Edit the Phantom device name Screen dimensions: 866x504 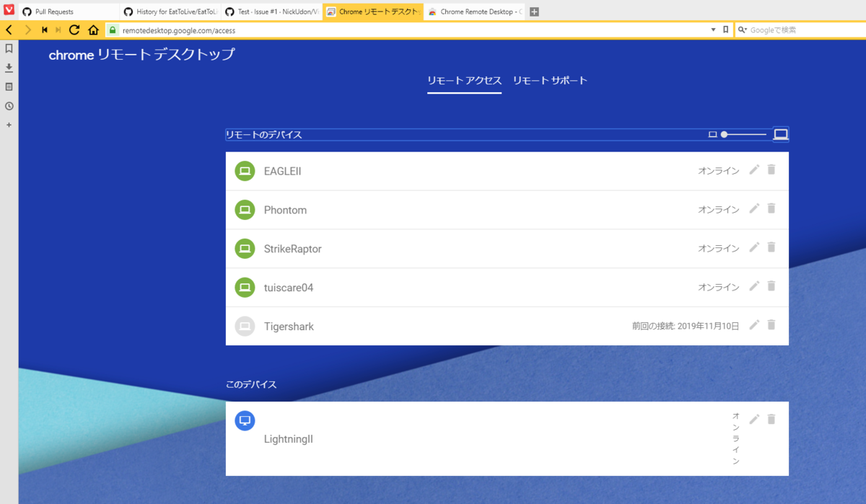point(754,208)
